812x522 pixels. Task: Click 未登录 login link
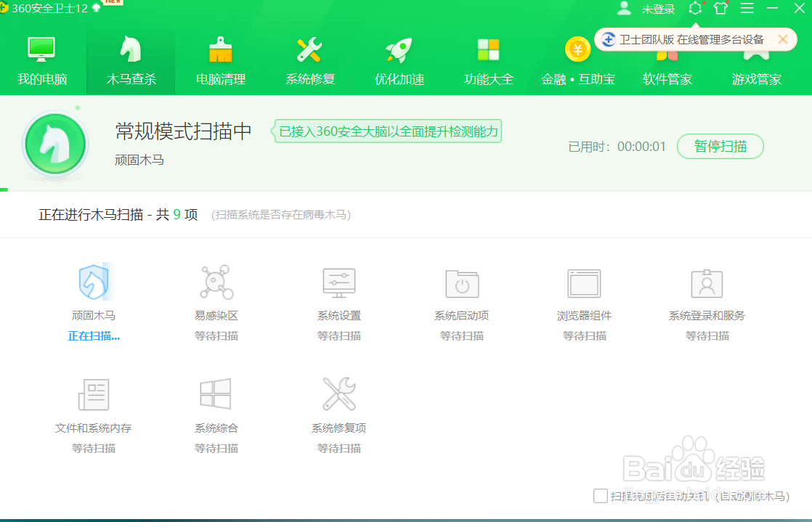coord(658,9)
